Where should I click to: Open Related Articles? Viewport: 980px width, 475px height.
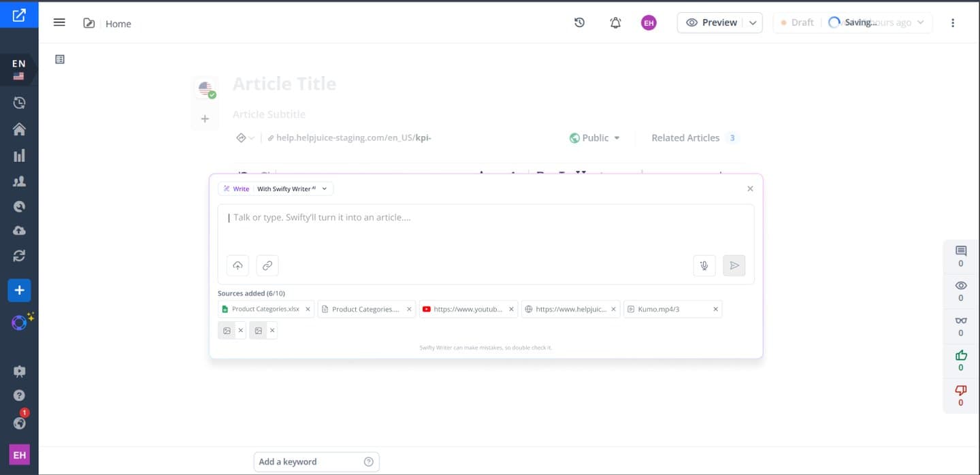coord(694,137)
